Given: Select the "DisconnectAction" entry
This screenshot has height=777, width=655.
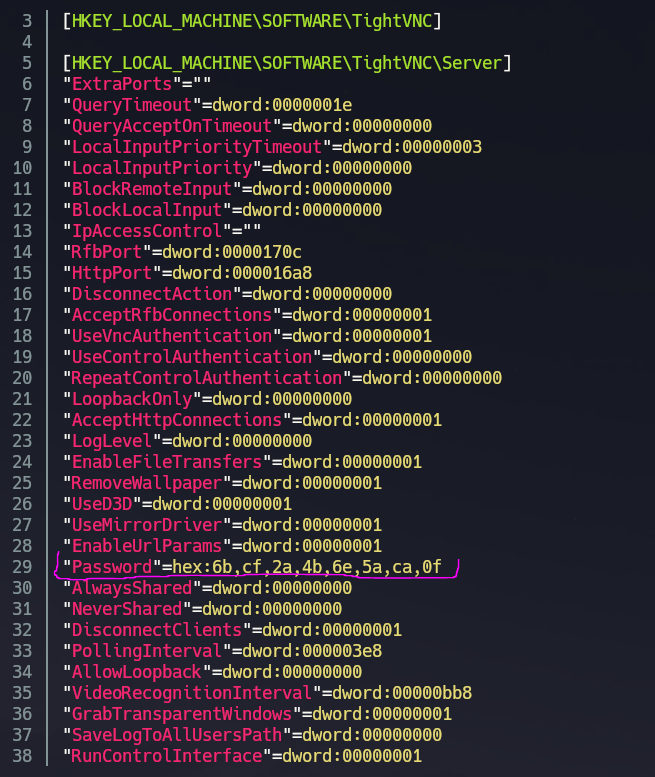Looking at the screenshot, I should (x=227, y=294).
